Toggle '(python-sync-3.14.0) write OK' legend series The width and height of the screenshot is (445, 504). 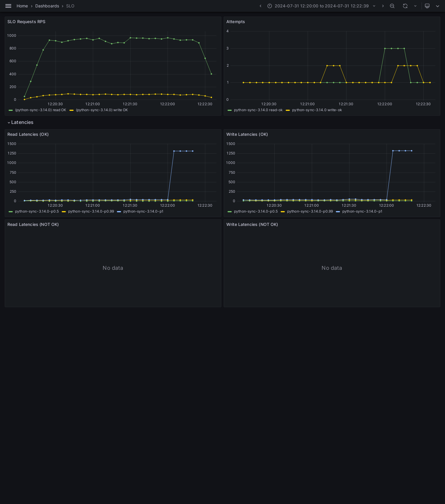[102, 110]
